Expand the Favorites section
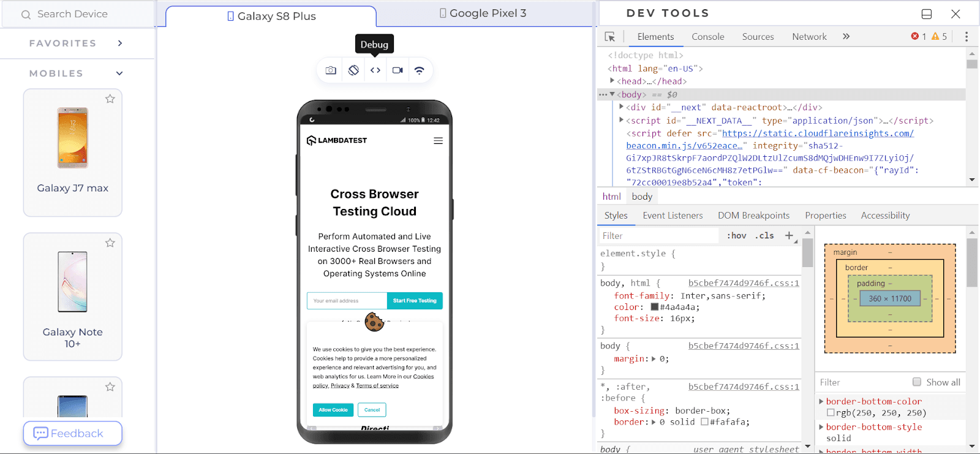Screen dimensions: 980x454 coord(120,44)
